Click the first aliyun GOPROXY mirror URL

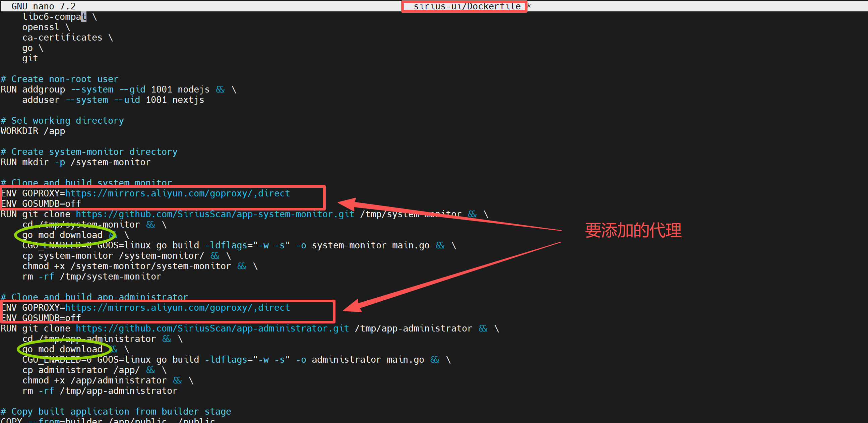(x=177, y=193)
